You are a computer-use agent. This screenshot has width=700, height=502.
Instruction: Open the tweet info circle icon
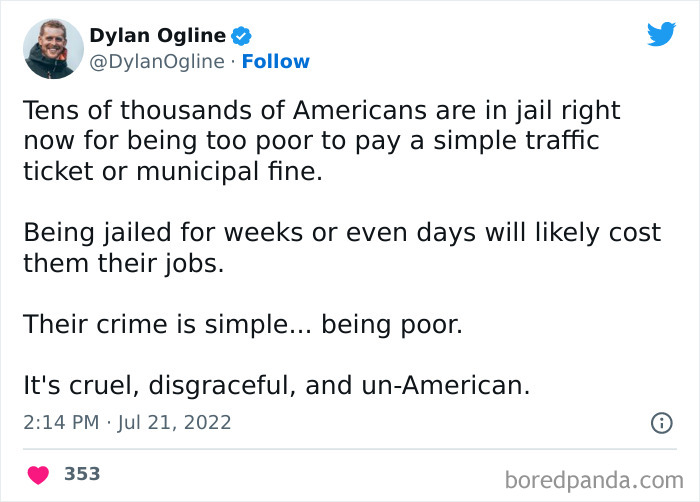(x=661, y=423)
